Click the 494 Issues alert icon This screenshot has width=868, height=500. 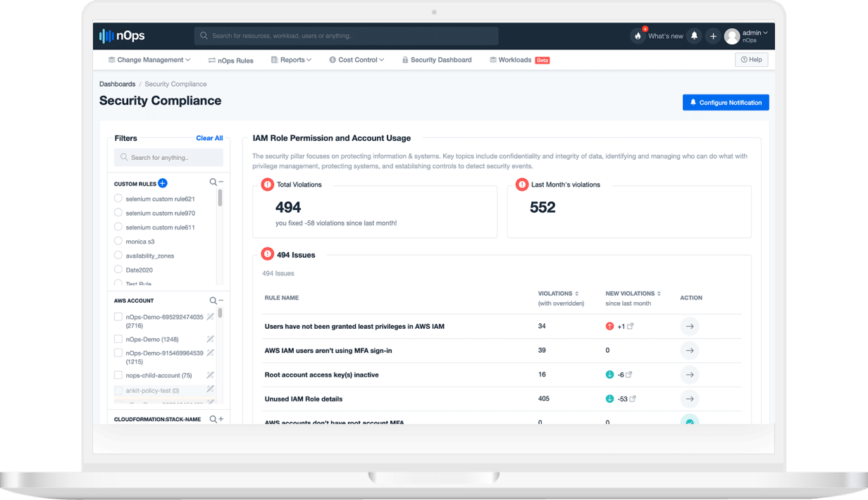267,254
